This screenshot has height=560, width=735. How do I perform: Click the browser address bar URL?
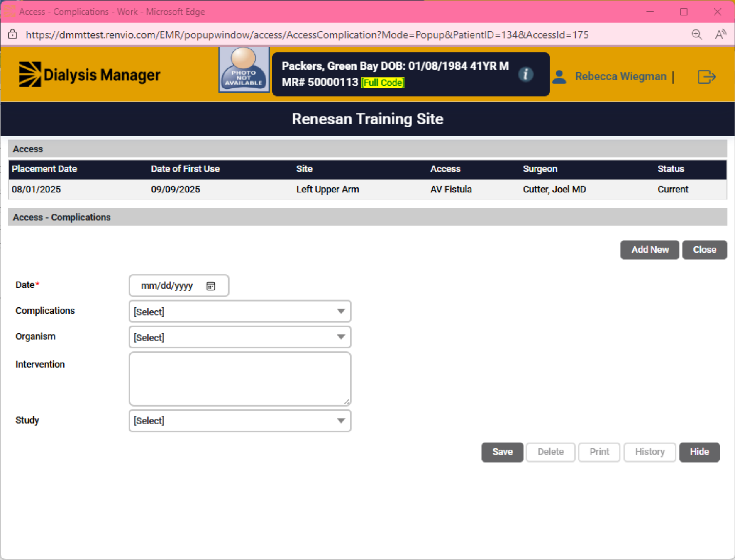pos(307,34)
